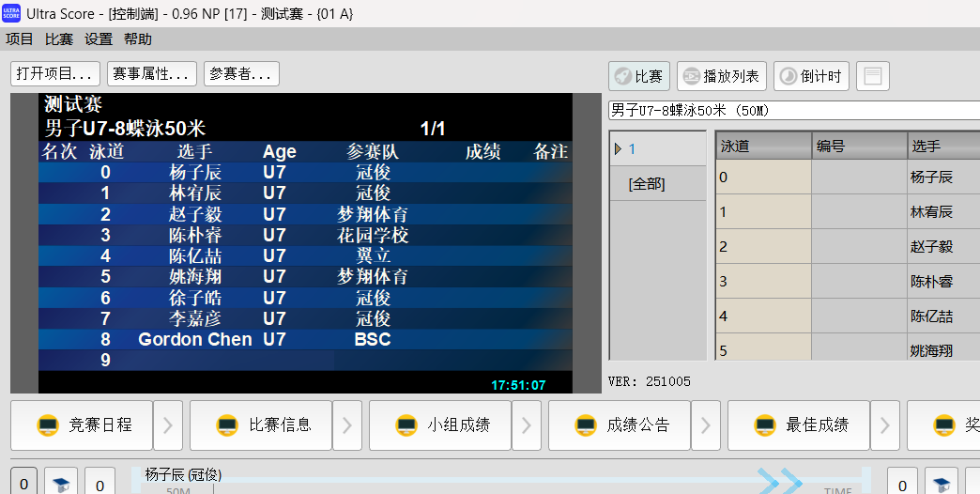Open the 参赛者... participants dialog
This screenshot has width=980, height=494.
point(241,73)
